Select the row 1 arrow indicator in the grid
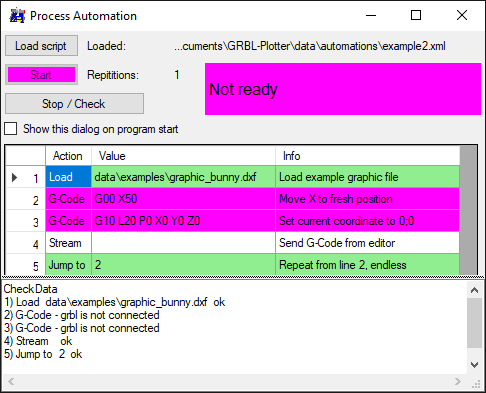The height and width of the screenshot is (393, 486). (x=14, y=177)
